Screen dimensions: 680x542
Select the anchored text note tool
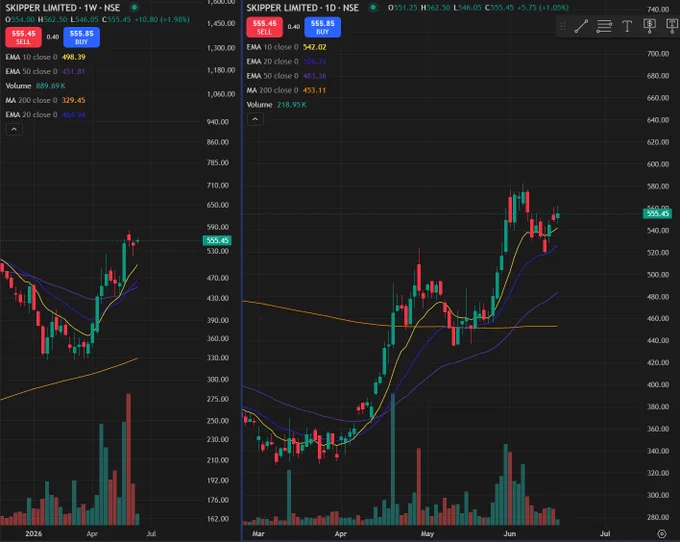pos(672,26)
